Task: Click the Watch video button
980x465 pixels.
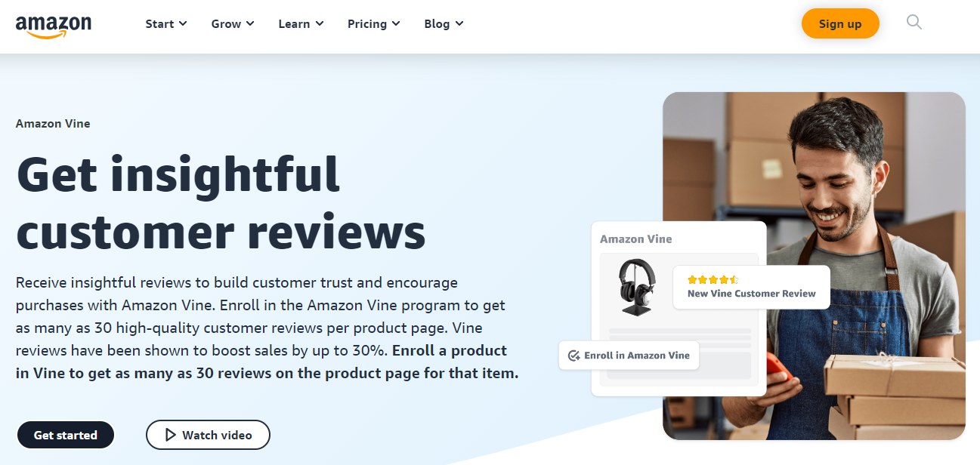Action: (208, 435)
